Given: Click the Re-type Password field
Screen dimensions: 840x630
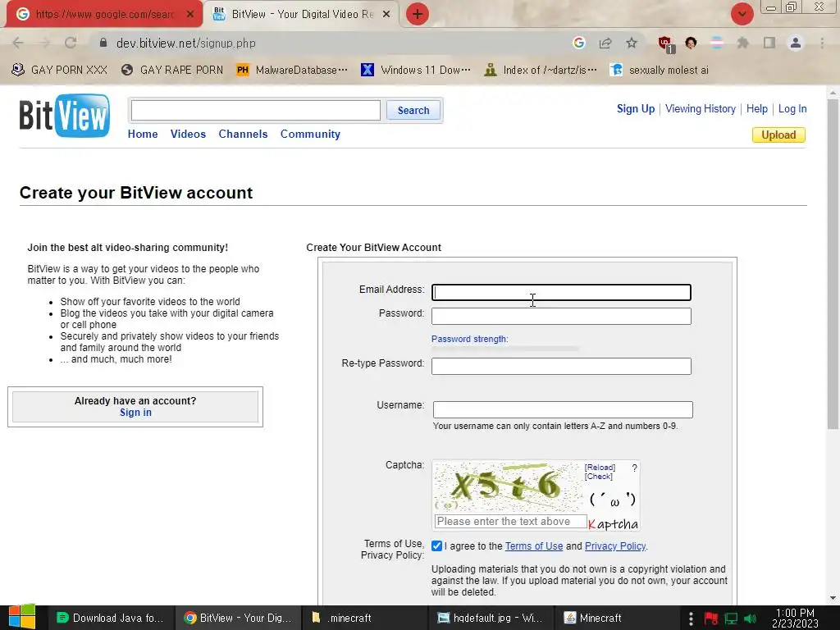Looking at the screenshot, I should pyautogui.click(x=561, y=366).
